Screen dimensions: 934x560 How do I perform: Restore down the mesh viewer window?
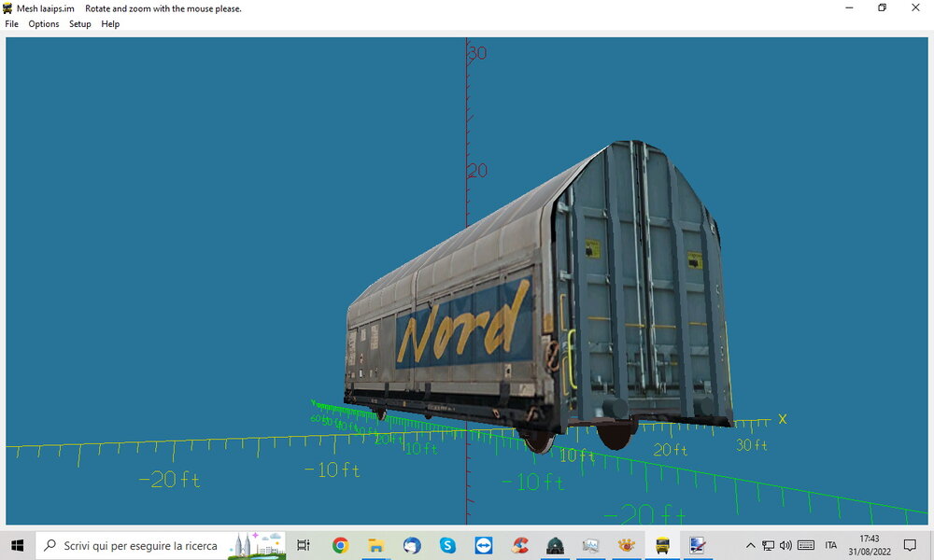[883, 7]
